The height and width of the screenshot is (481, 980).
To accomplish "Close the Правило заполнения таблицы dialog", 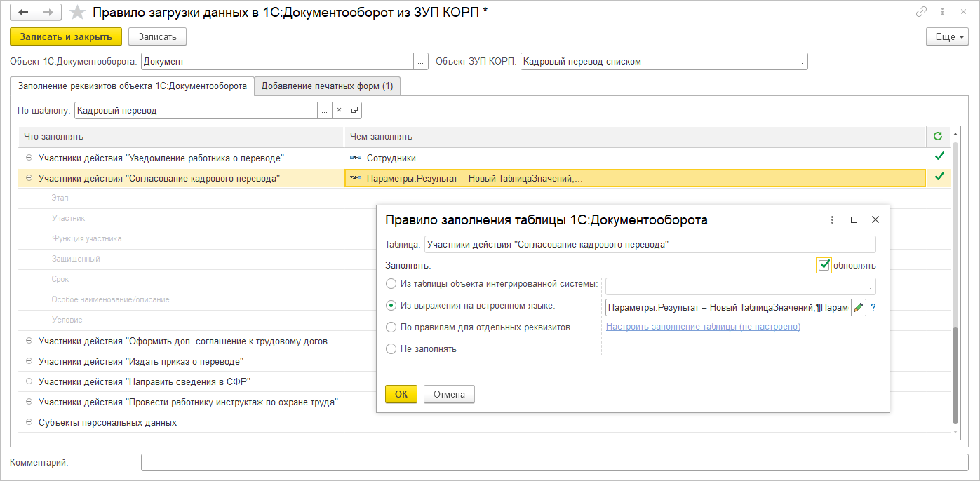I will coord(875,219).
